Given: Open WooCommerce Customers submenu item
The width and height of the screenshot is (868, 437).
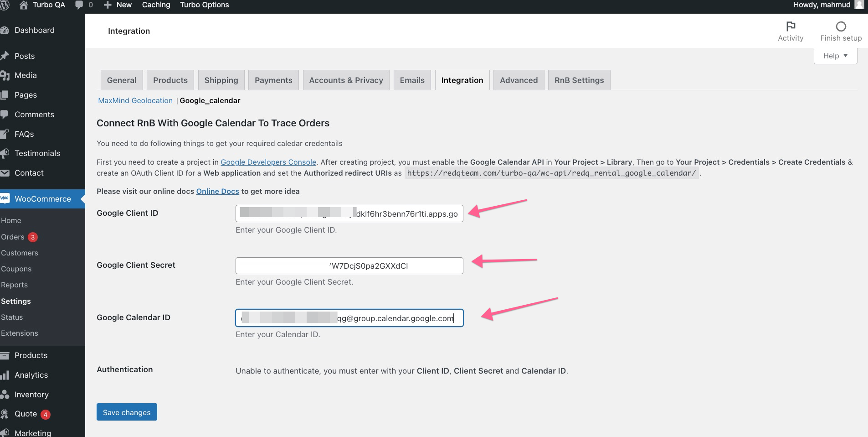Looking at the screenshot, I should pos(20,253).
